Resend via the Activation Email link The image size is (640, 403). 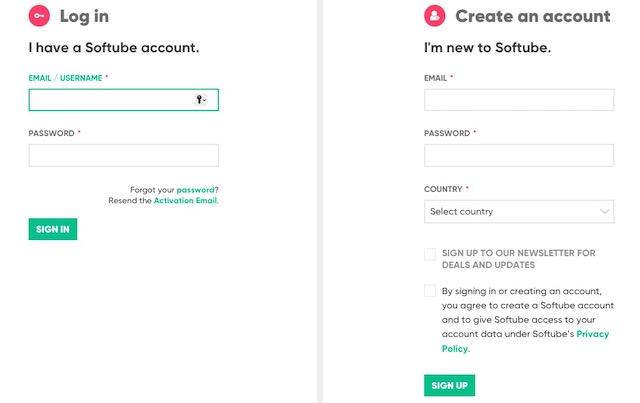coord(185,200)
